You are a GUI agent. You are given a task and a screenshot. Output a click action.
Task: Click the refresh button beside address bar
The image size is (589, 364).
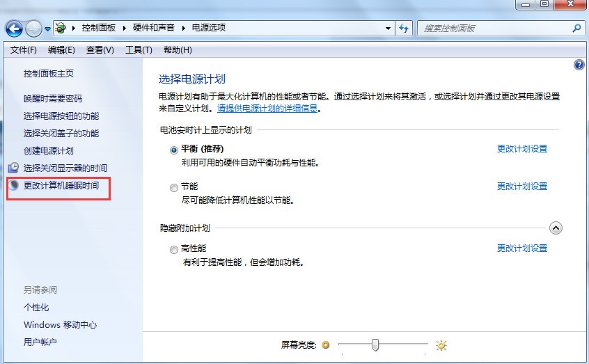pos(404,28)
